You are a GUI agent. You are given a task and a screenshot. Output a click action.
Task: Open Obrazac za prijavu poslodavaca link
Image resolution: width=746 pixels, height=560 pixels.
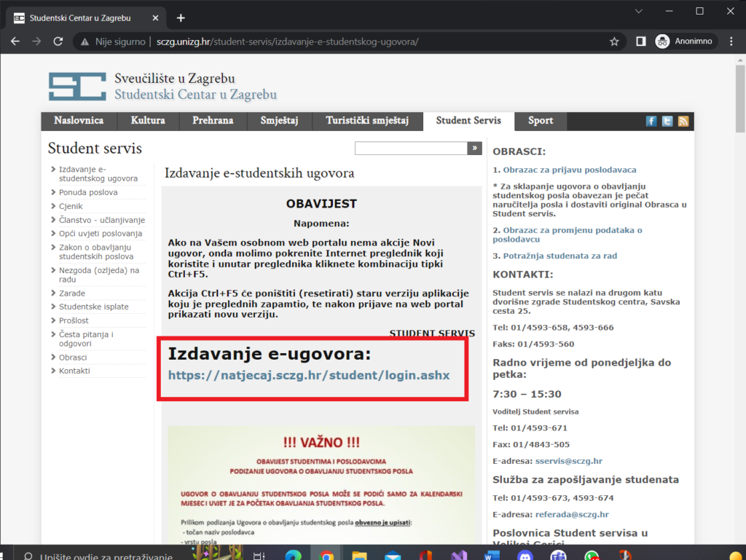tap(559, 170)
